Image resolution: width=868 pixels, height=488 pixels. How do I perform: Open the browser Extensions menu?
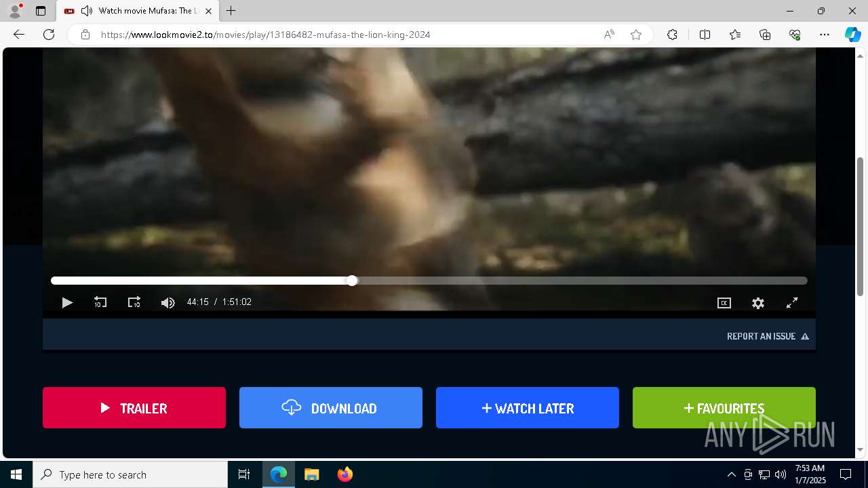[x=672, y=35]
